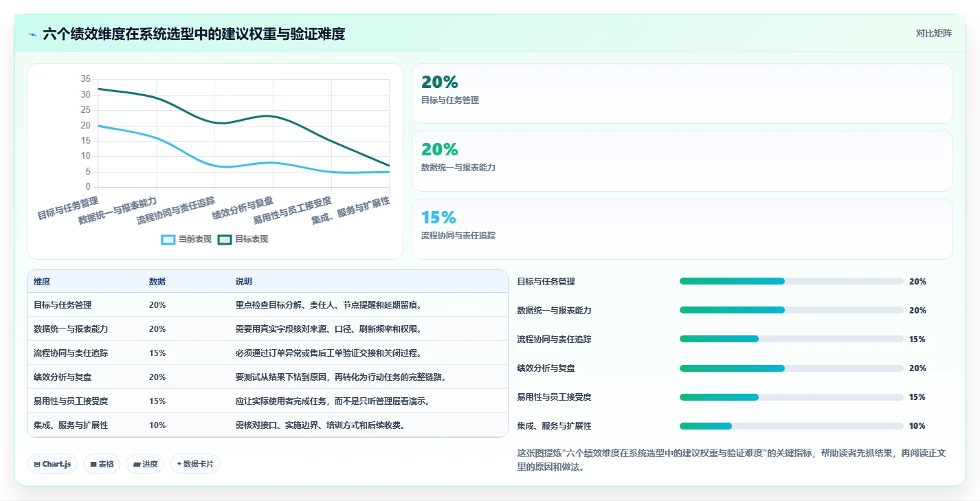Viewport: 980px width, 501px height.
Task: Click description 需核对接口、实施边界、培训方式和后续收费
Action: click(x=320, y=425)
